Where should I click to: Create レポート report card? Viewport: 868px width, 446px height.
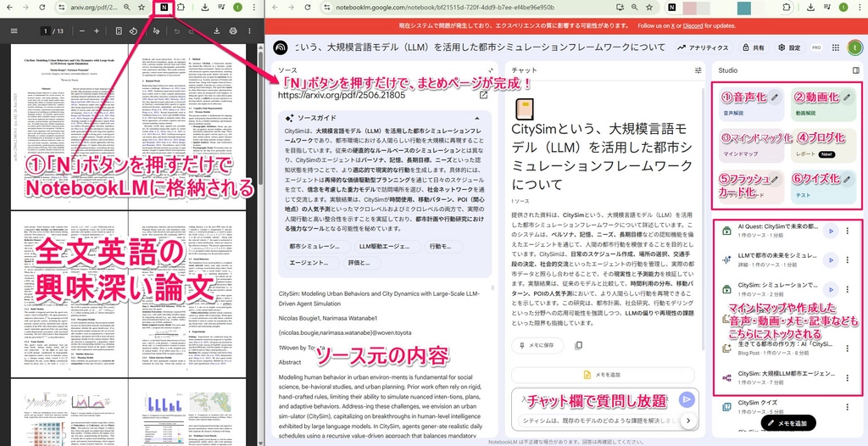pos(823,145)
